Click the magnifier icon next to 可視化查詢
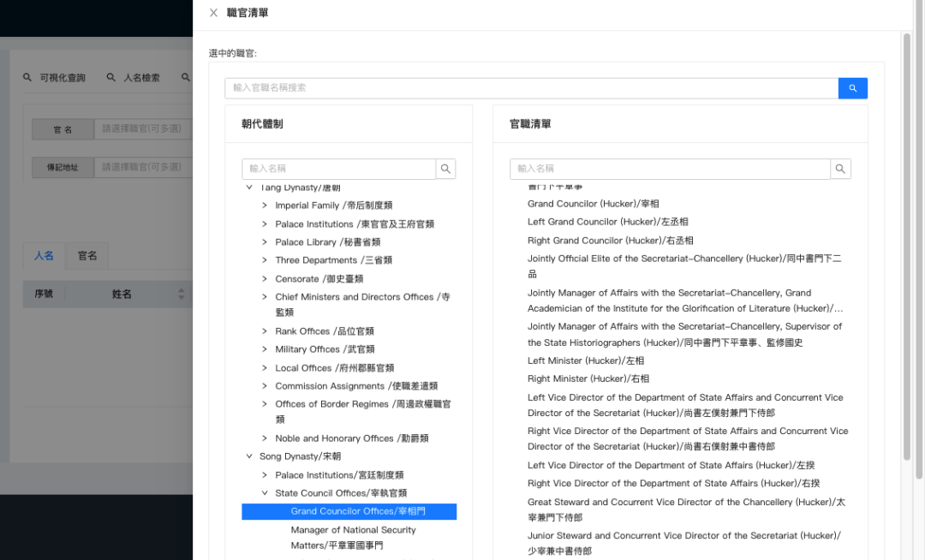 (27, 77)
